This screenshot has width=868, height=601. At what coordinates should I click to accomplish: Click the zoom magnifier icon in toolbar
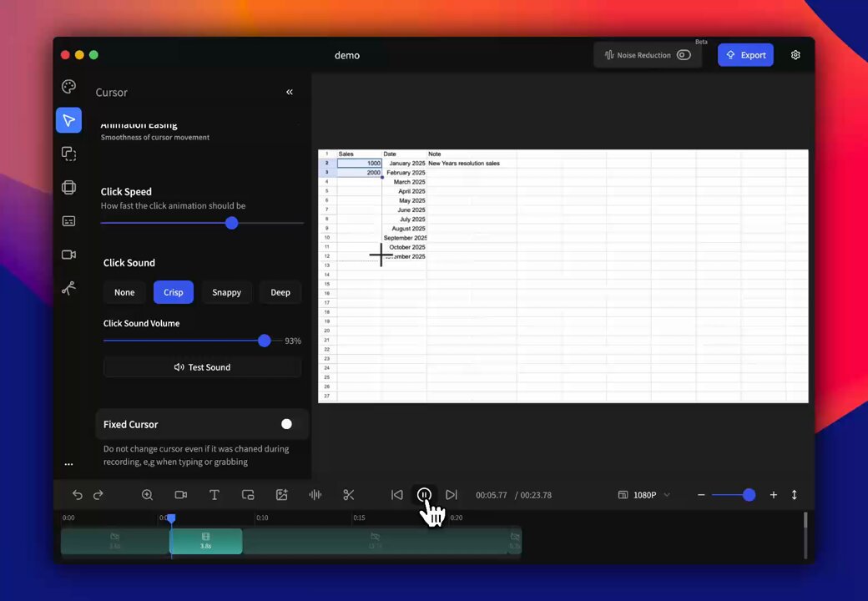point(147,495)
